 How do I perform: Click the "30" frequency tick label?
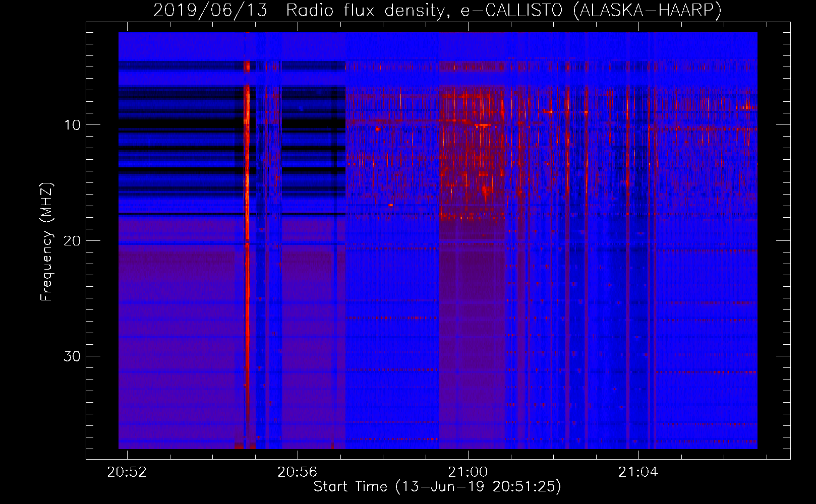click(x=72, y=356)
